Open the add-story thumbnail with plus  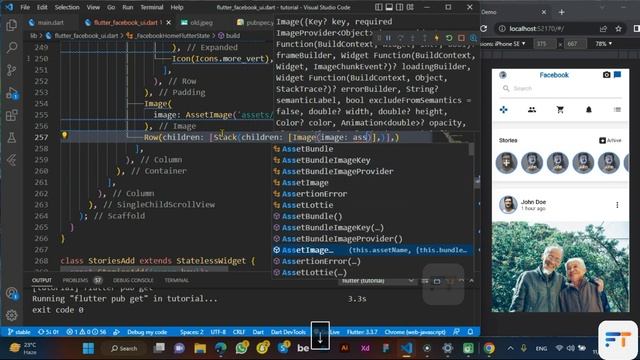coord(506,162)
